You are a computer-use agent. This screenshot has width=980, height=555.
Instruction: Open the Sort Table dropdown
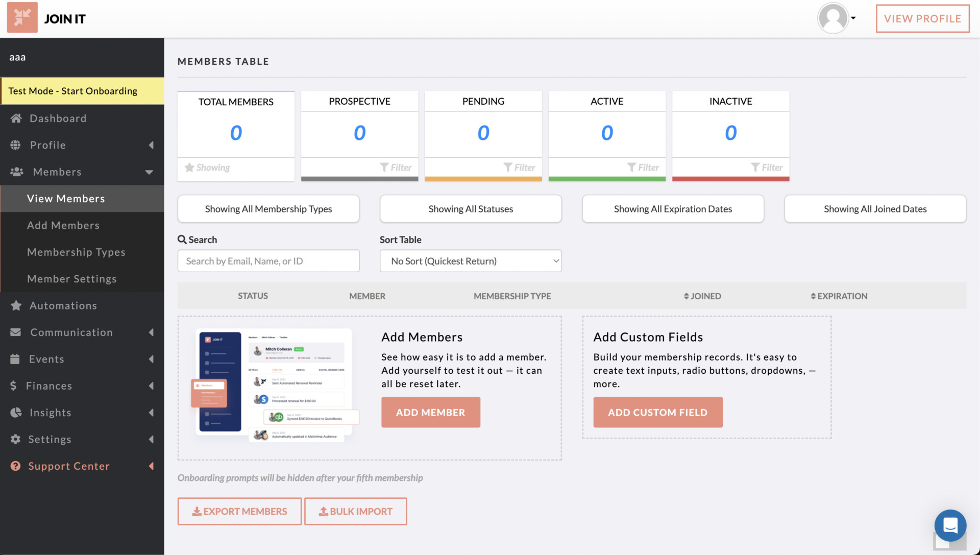470,261
